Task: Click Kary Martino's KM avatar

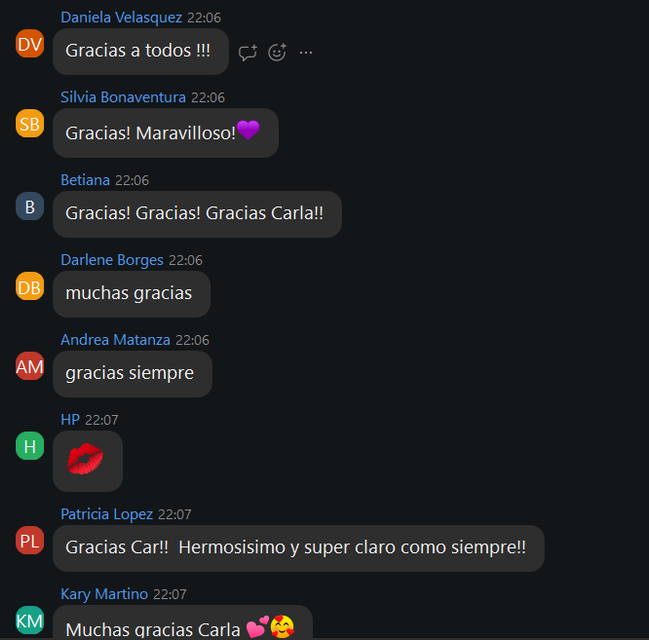Action: click(x=30, y=620)
